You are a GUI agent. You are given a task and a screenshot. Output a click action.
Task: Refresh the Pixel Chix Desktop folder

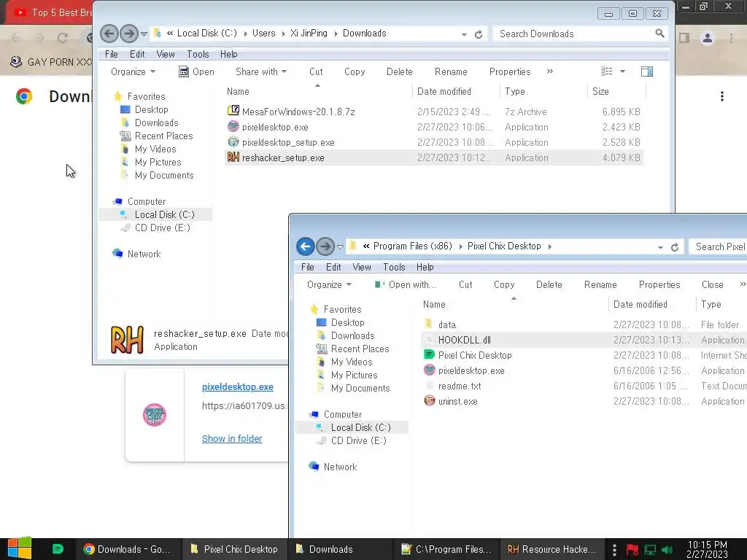pos(675,247)
